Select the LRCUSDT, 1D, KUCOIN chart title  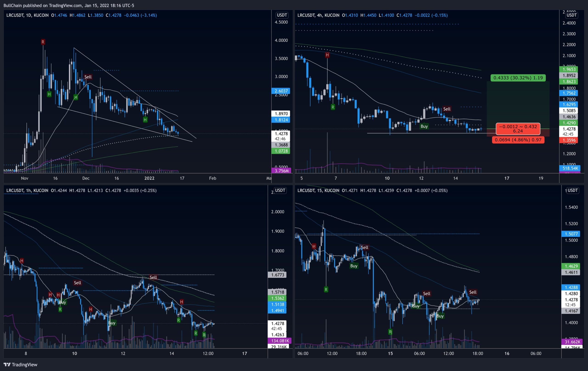pos(27,15)
